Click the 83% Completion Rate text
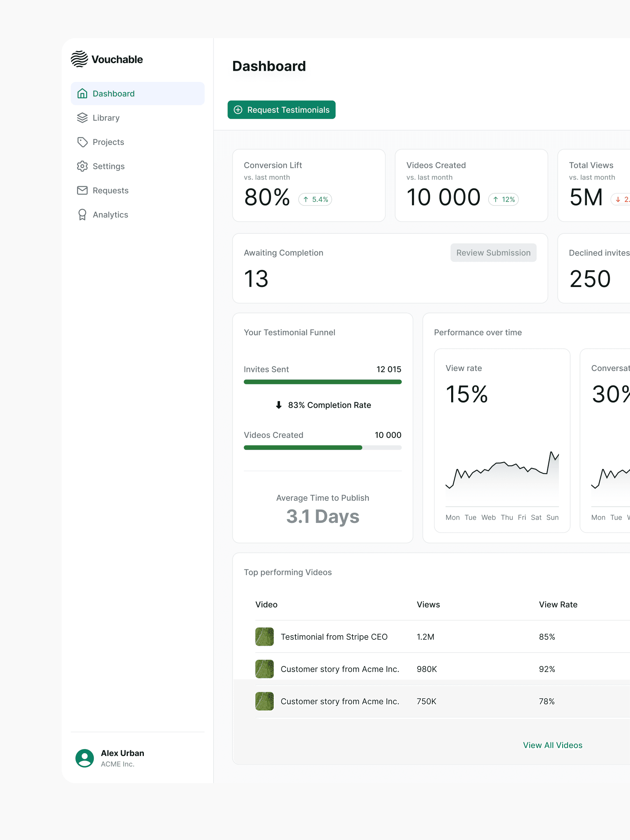The image size is (630, 840). point(329,405)
